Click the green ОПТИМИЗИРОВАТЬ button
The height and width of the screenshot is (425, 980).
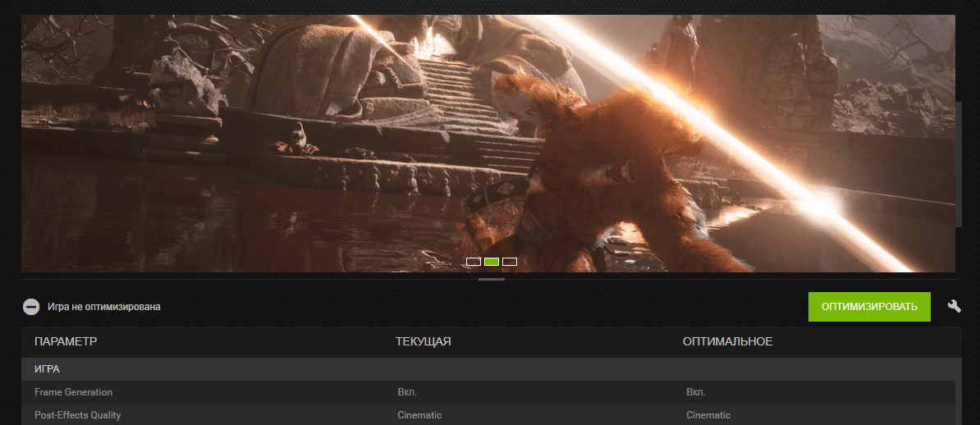coord(868,307)
